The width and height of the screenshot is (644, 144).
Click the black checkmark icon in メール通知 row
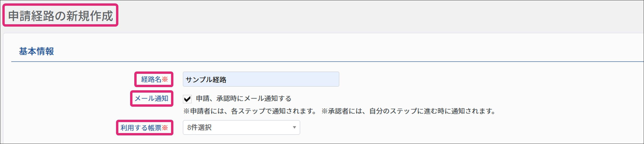tap(187, 99)
